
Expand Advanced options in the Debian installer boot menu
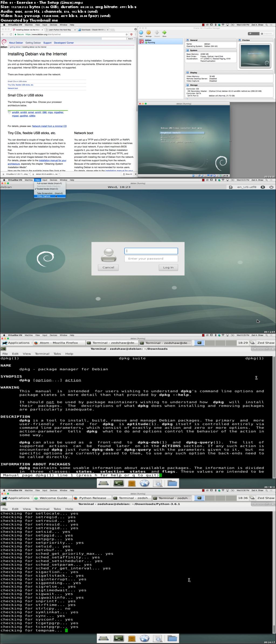[x=182, y=137]
